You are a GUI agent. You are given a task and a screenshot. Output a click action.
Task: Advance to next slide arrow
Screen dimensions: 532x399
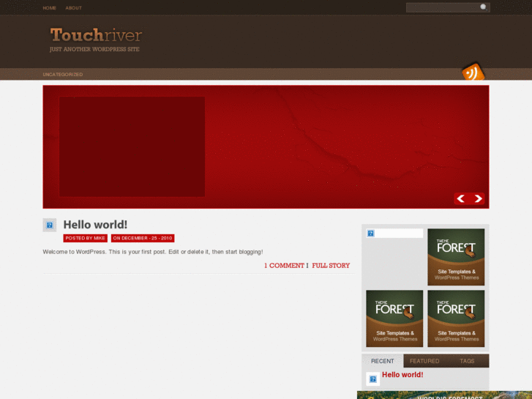point(478,198)
